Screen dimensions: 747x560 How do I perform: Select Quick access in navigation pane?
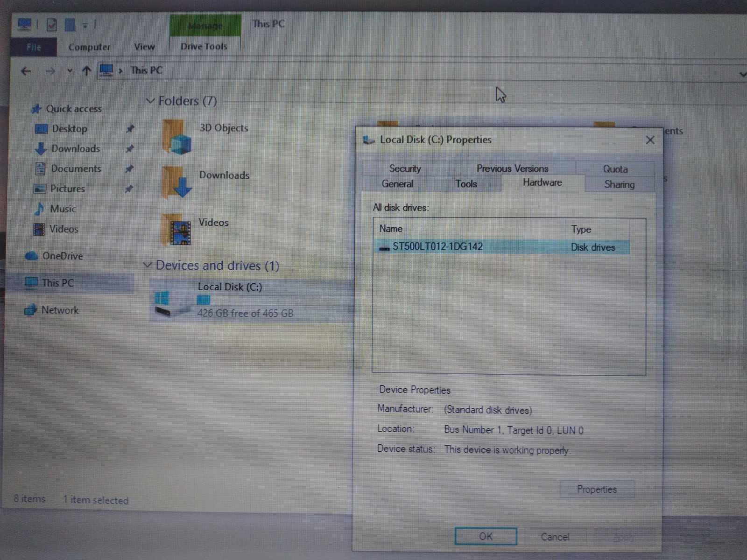click(74, 109)
